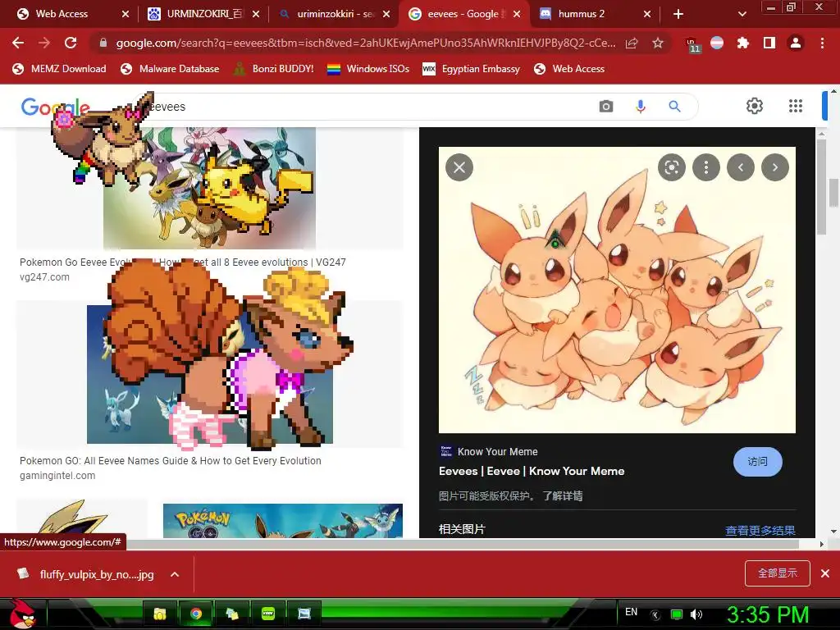Start voice search with microphone icon
The width and height of the screenshot is (840, 630).
click(x=640, y=106)
